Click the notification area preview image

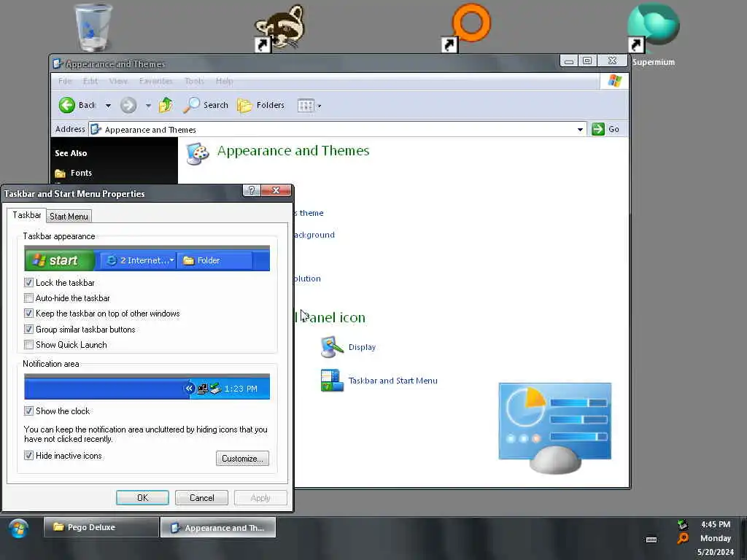(147, 386)
